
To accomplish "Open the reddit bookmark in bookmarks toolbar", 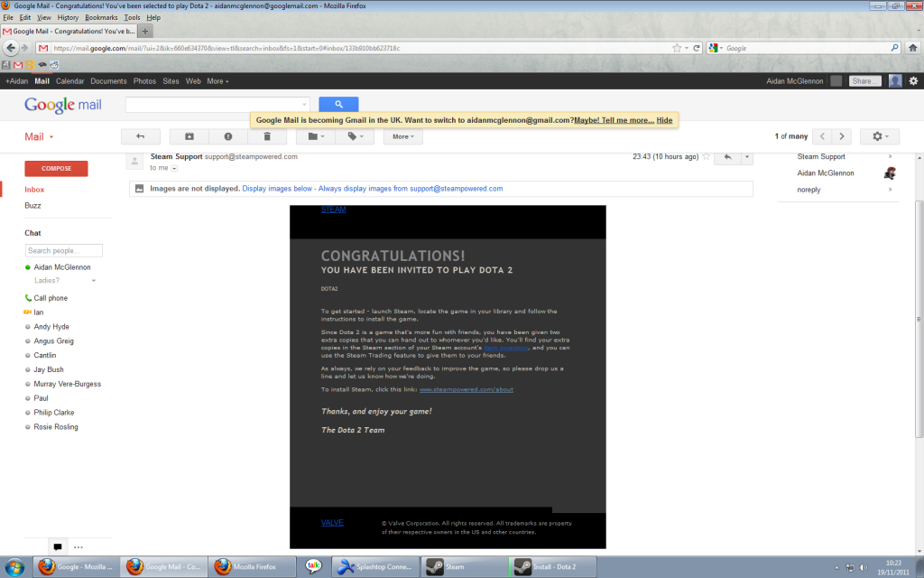I will [54, 65].
